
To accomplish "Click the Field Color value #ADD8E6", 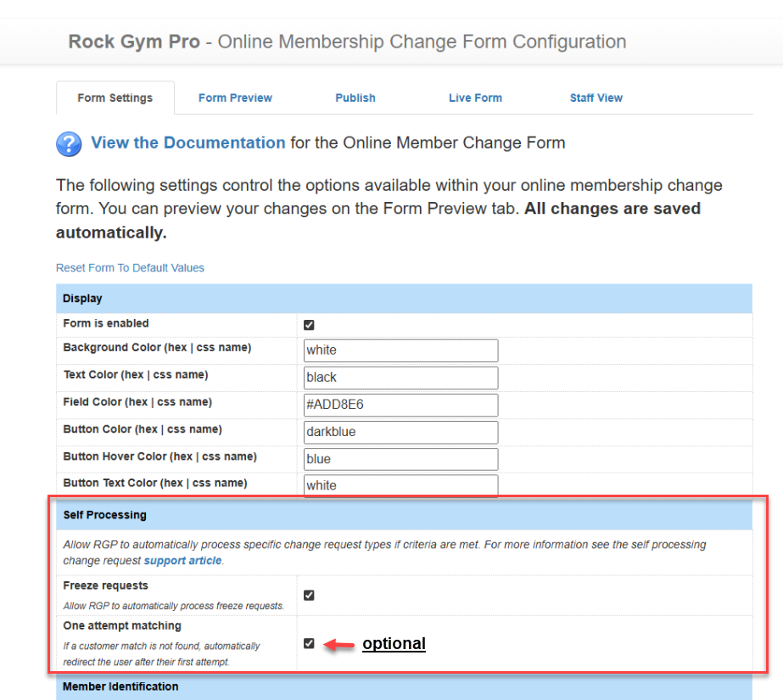I will [400, 405].
